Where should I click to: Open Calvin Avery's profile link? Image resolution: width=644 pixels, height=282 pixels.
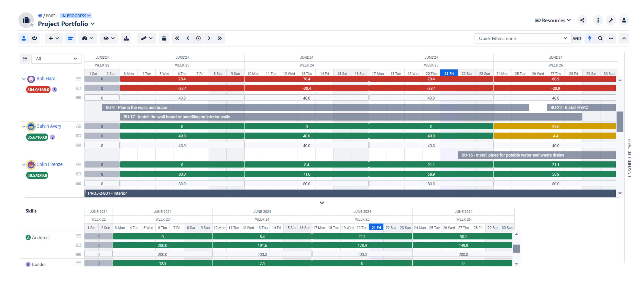[49, 126]
